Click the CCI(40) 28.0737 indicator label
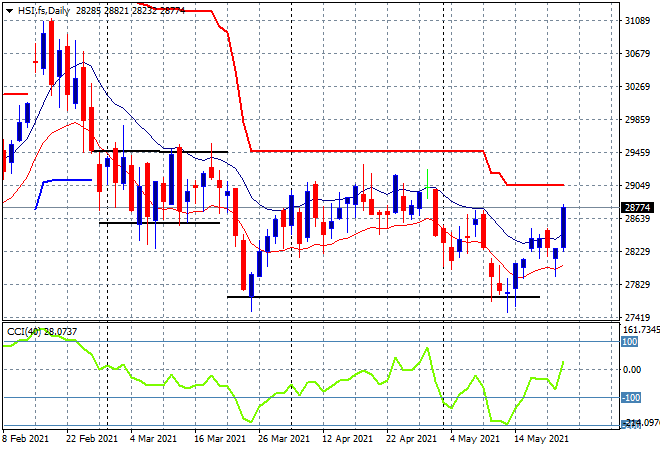The width and height of the screenshot is (660, 450). 42,332
